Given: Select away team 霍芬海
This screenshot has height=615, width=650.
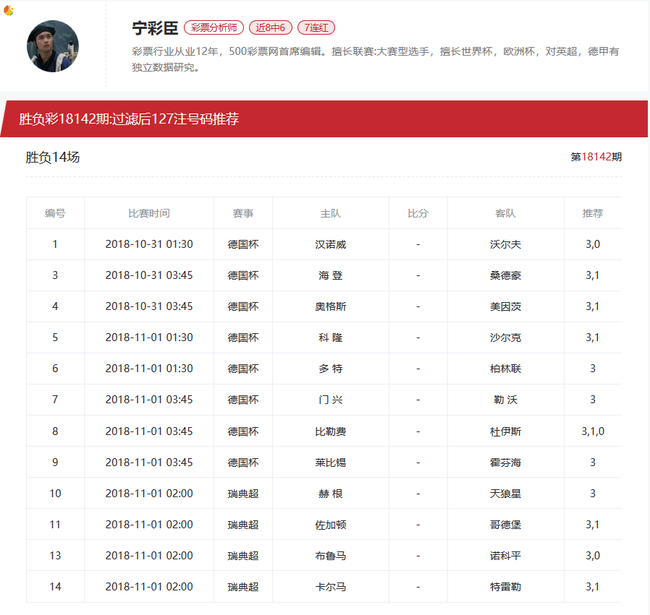Looking at the screenshot, I should (505, 462).
